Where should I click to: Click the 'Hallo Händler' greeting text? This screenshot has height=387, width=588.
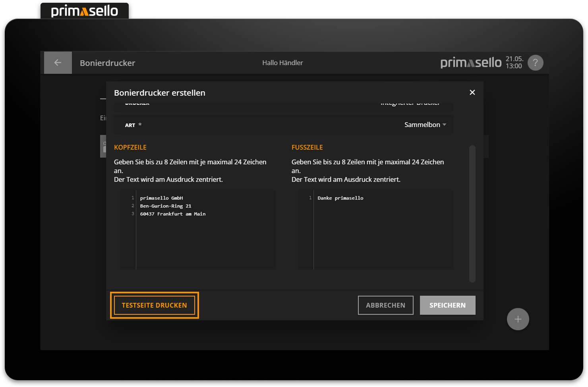[x=282, y=63]
